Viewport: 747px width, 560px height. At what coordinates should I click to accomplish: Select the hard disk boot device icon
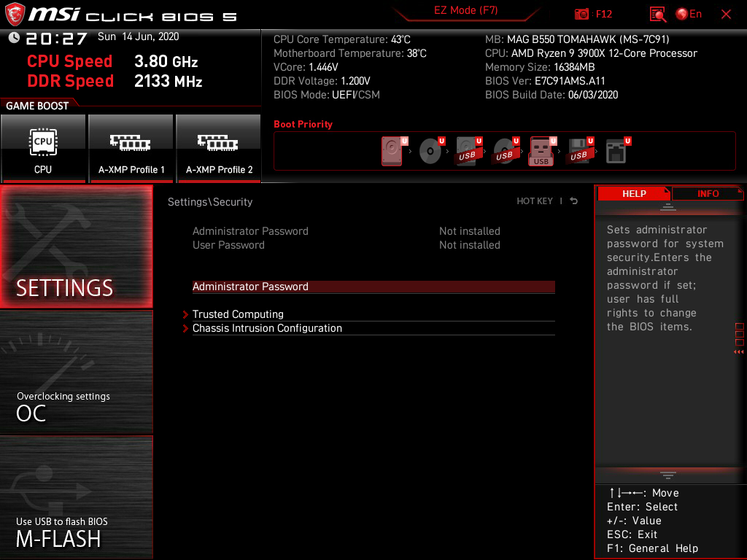(x=393, y=151)
